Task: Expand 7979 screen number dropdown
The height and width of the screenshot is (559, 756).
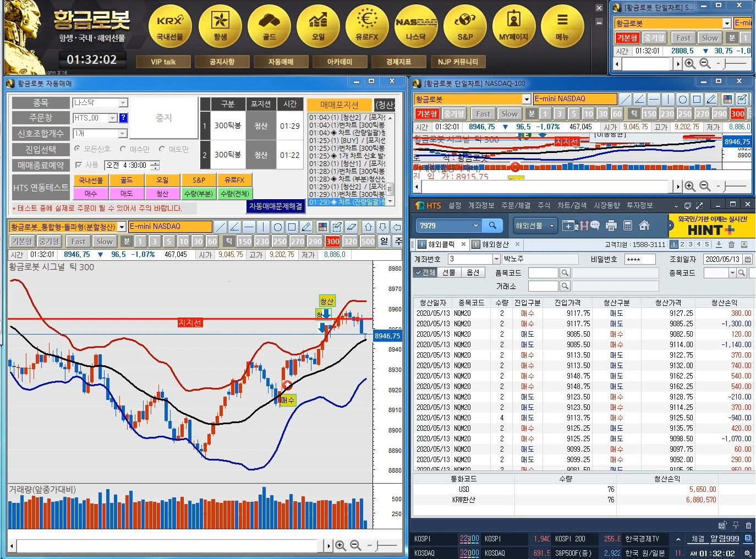Action: (x=476, y=226)
